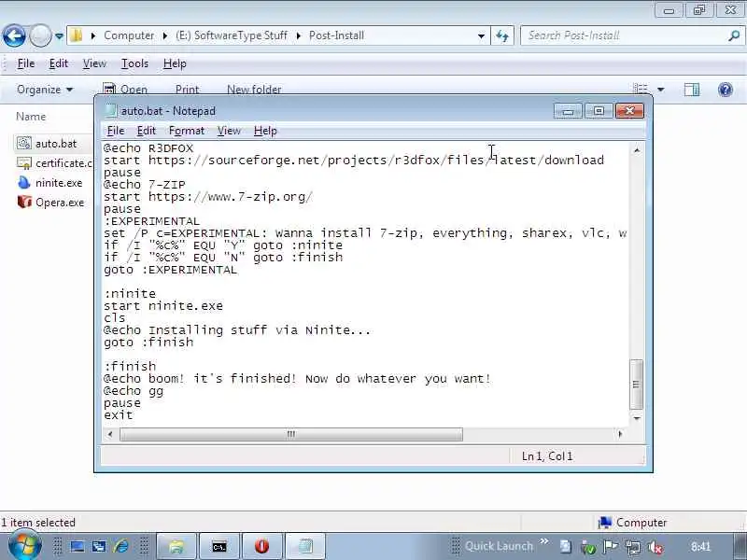Open Explorer File menu
Viewport: 747px width, 560px height.
pos(26,63)
